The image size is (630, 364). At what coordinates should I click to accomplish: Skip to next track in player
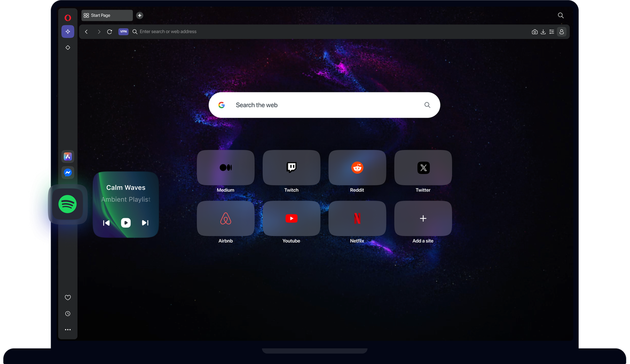[145, 223]
